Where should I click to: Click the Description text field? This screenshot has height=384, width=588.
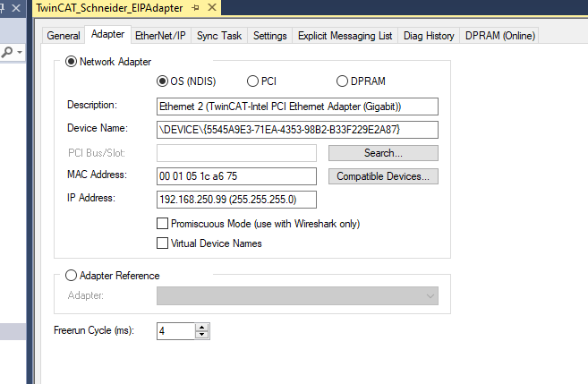[297, 107]
